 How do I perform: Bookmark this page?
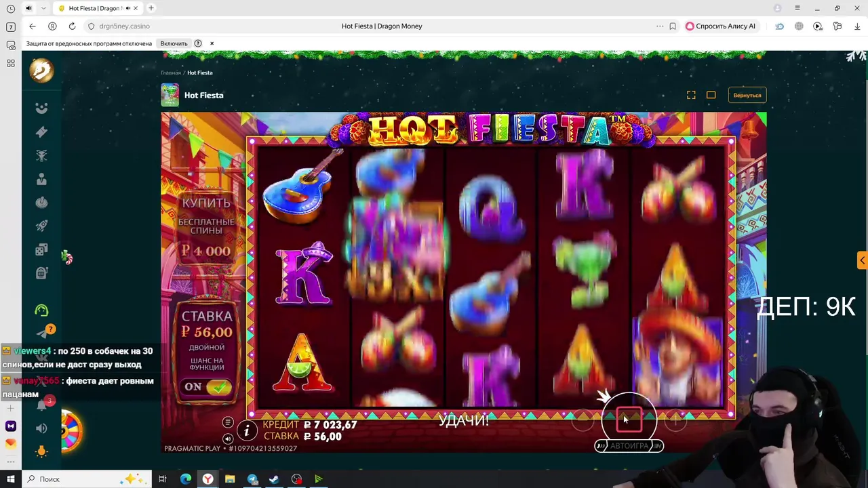[x=673, y=26]
